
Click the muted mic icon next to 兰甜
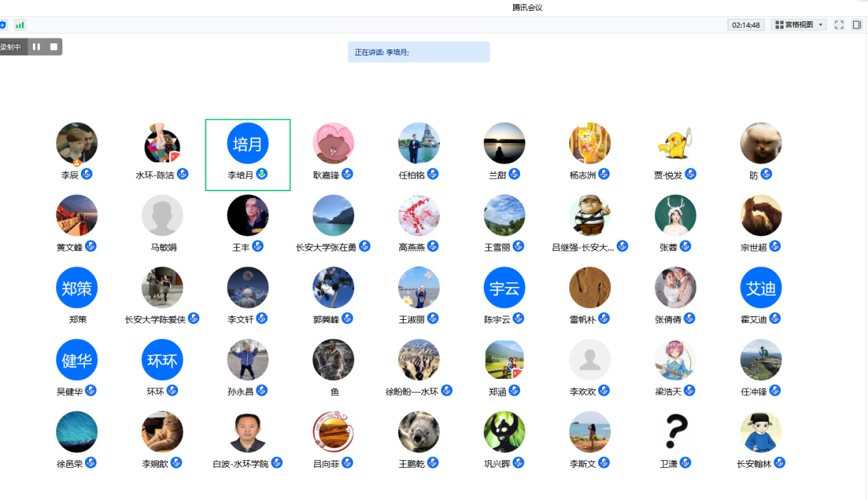(x=514, y=174)
